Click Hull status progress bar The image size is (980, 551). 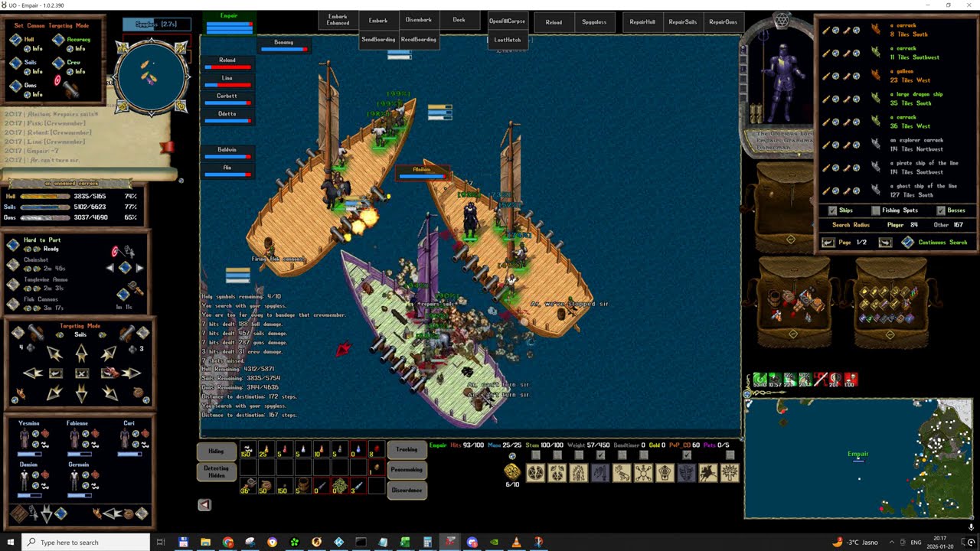[x=45, y=197]
